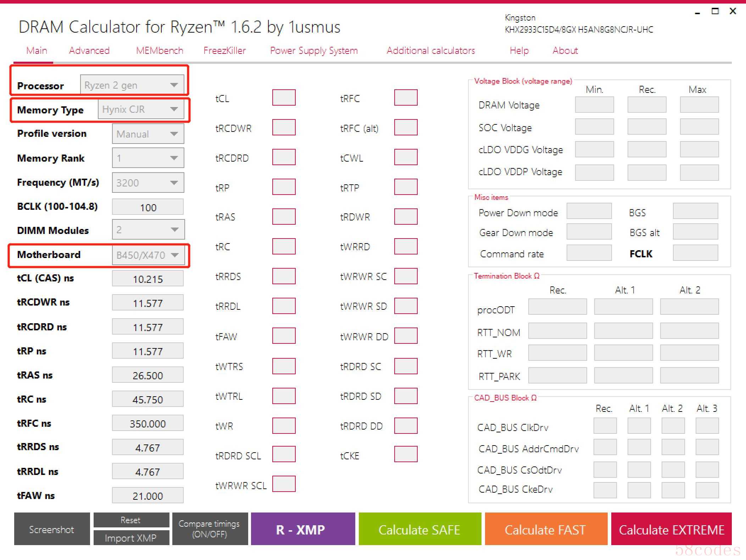Close the DRAM Calculator window
The image size is (746, 560).
[733, 11]
